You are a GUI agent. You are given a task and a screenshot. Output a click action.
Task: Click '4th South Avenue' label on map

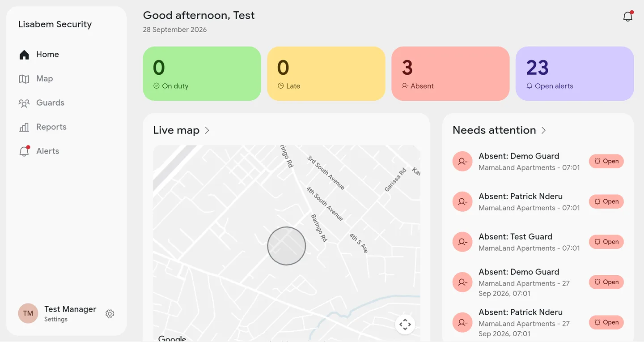point(325,204)
